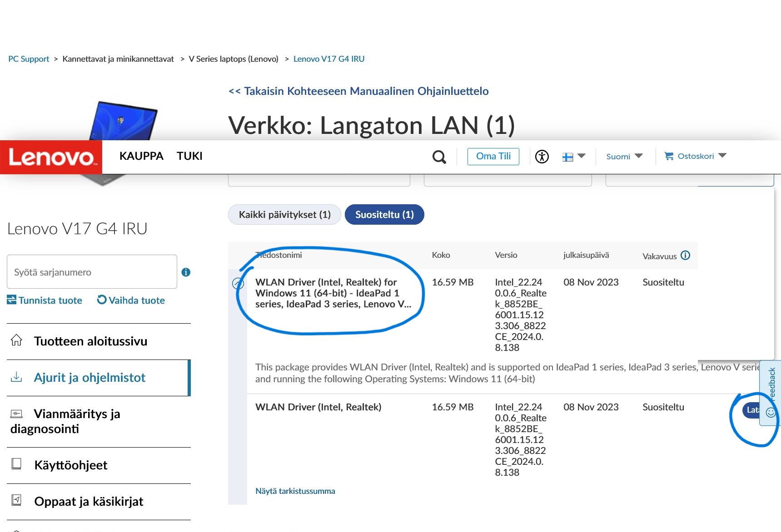
Task: Click the Tiedostonimi column header
Action: pos(279,255)
